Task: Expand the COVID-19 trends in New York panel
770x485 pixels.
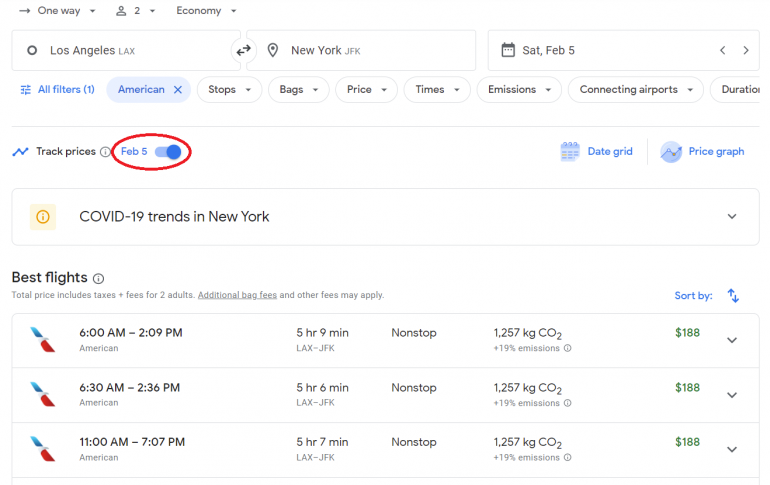Action: pos(732,217)
